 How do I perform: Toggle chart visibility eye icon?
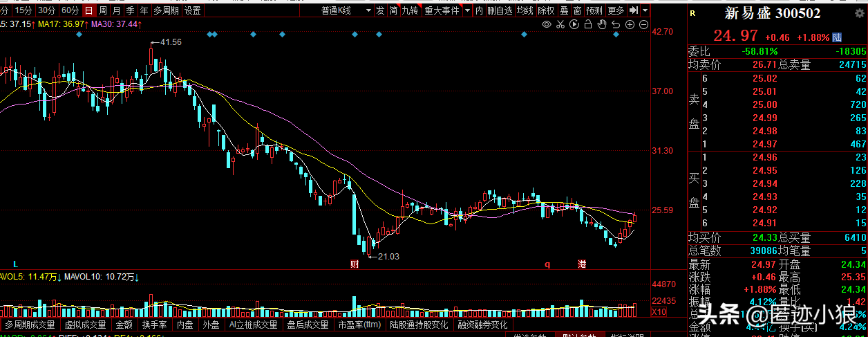tap(546, 24)
